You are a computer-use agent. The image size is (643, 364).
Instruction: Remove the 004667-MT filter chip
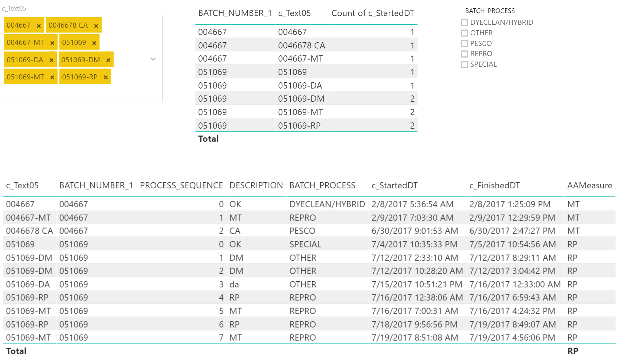(x=52, y=43)
